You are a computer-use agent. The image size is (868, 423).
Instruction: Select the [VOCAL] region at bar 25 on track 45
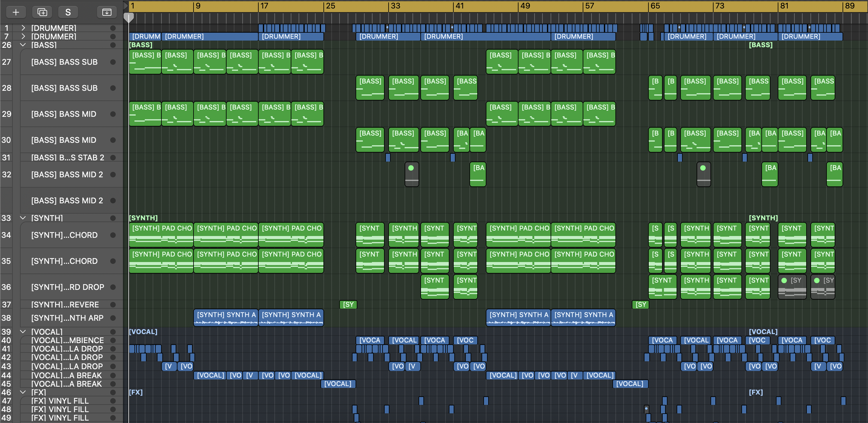[338, 384]
